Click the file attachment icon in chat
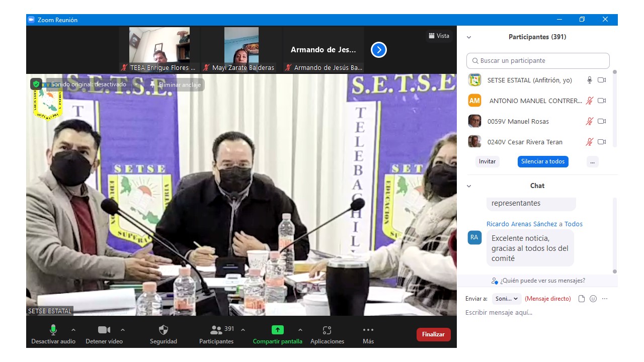 582,299
